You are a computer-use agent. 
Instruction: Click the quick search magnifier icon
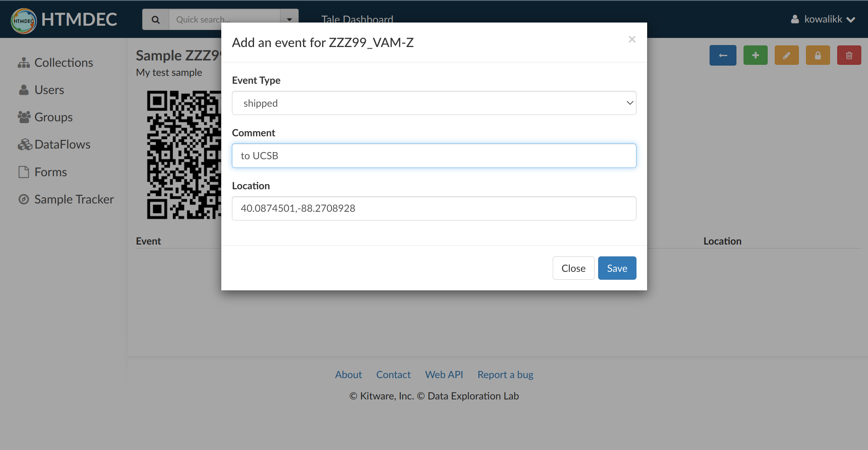click(155, 19)
